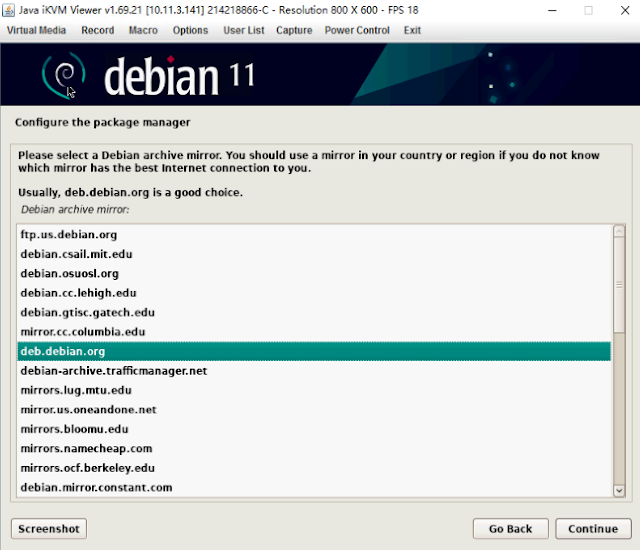Click the Debian swirl logo
This screenshot has height=550, width=640.
pyautogui.click(x=64, y=75)
